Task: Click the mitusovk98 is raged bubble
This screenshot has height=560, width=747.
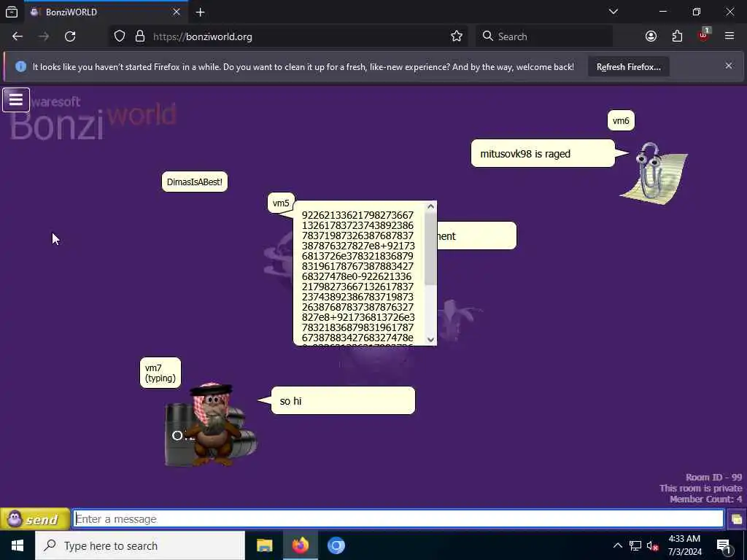Action: click(543, 153)
